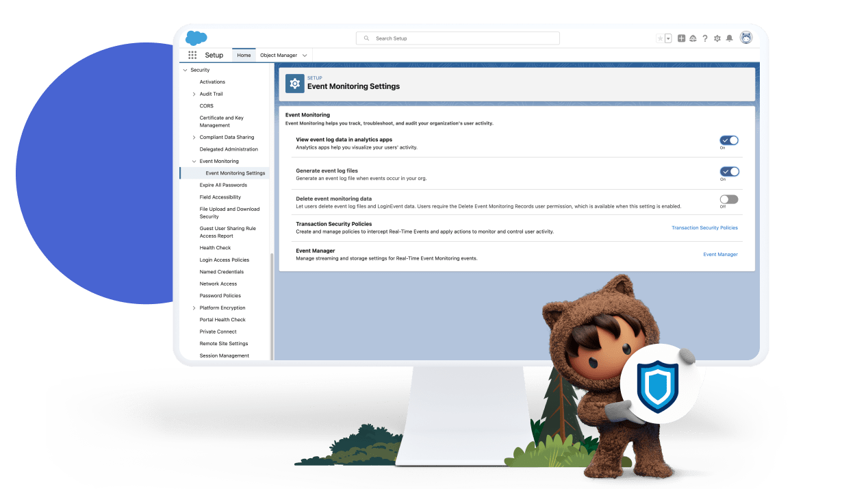868x489 pixels.
Task: Open the Help question mark icon
Action: (705, 38)
